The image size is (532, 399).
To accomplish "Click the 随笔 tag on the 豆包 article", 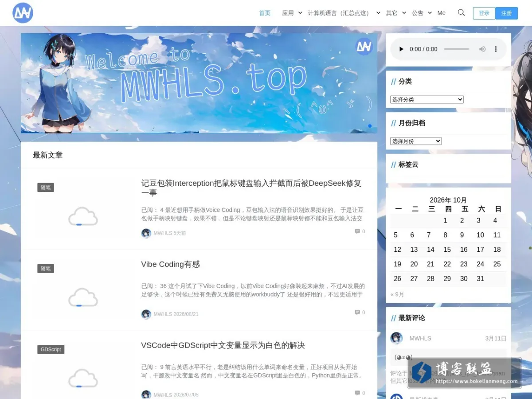I will pos(46,188).
